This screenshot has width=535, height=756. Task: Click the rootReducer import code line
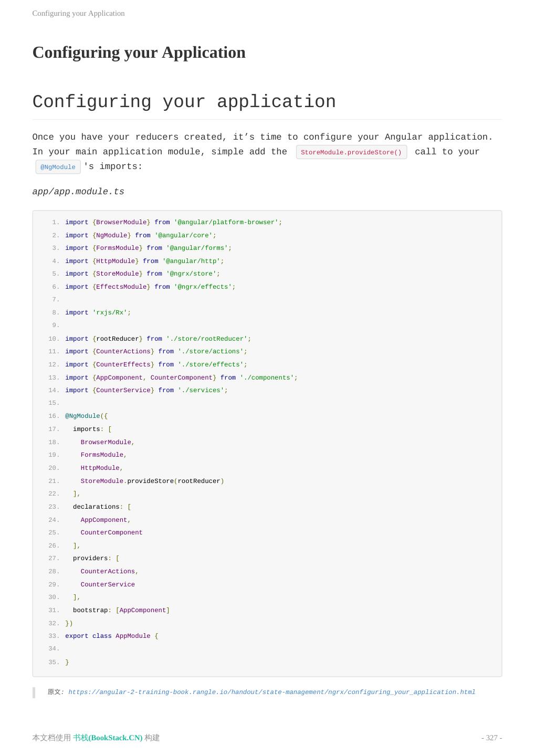point(158,339)
